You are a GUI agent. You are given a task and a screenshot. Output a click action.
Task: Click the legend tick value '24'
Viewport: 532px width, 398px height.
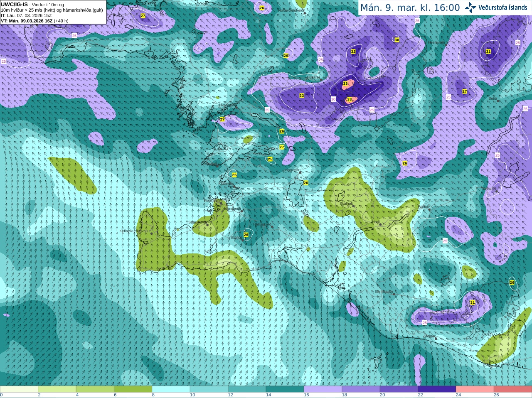458,395
